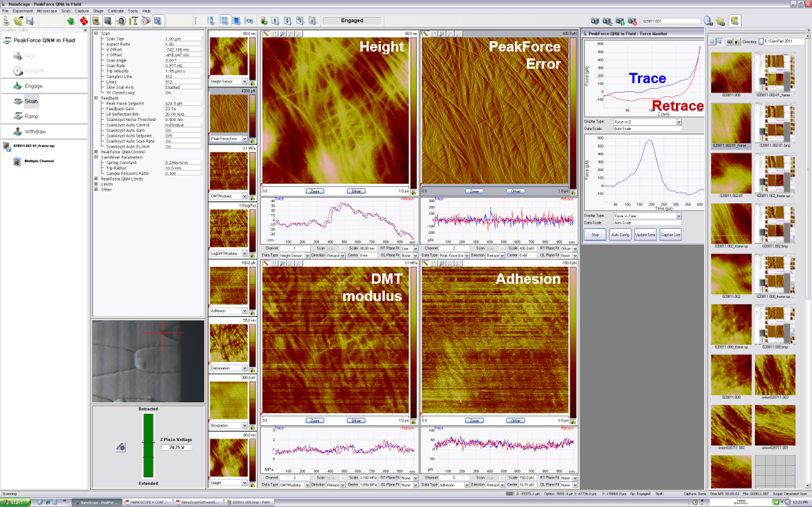Viewport: 812px width, 507px height.
Task: Open Display Type dropdown showing Force vs Z
Action: click(679, 122)
